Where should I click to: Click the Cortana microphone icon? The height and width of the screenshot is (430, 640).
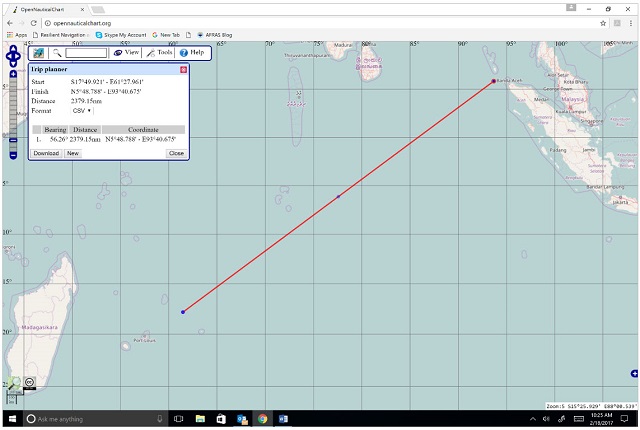pos(160,419)
